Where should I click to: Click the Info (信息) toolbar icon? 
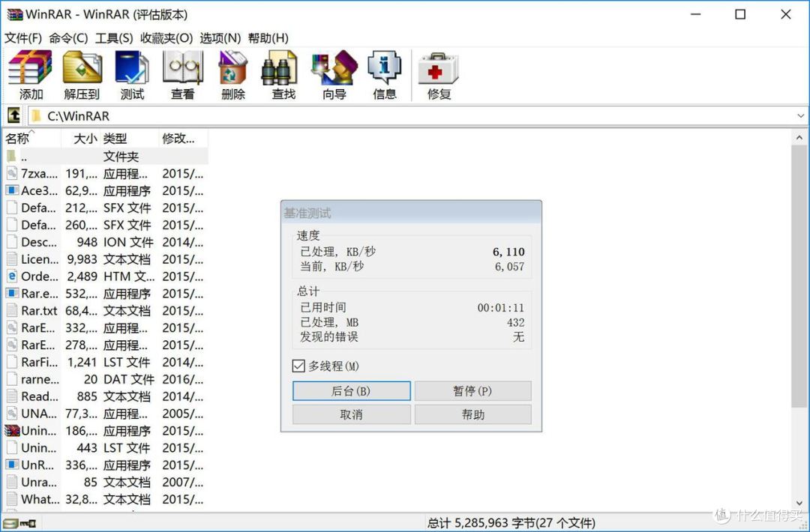(384, 67)
